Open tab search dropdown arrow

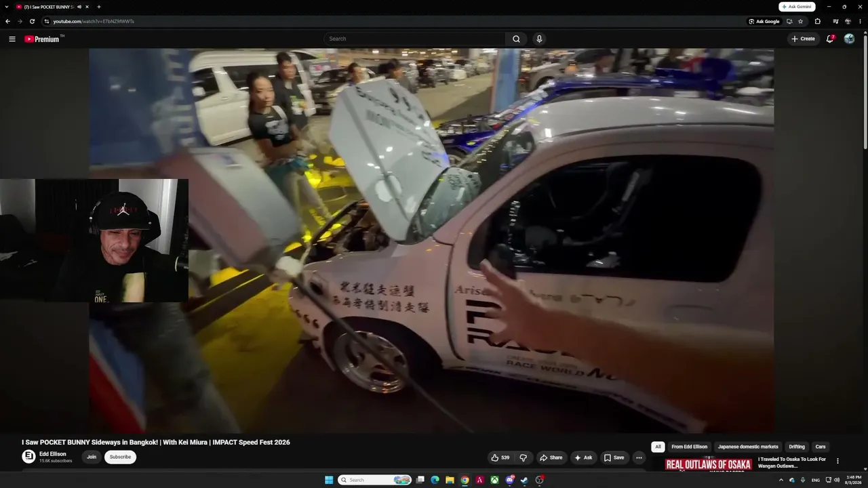coord(7,7)
